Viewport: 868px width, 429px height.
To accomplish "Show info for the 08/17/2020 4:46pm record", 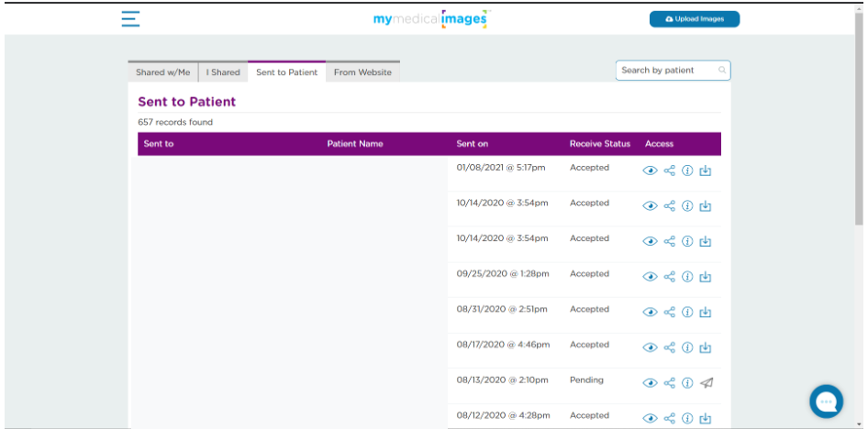I will [x=687, y=347].
